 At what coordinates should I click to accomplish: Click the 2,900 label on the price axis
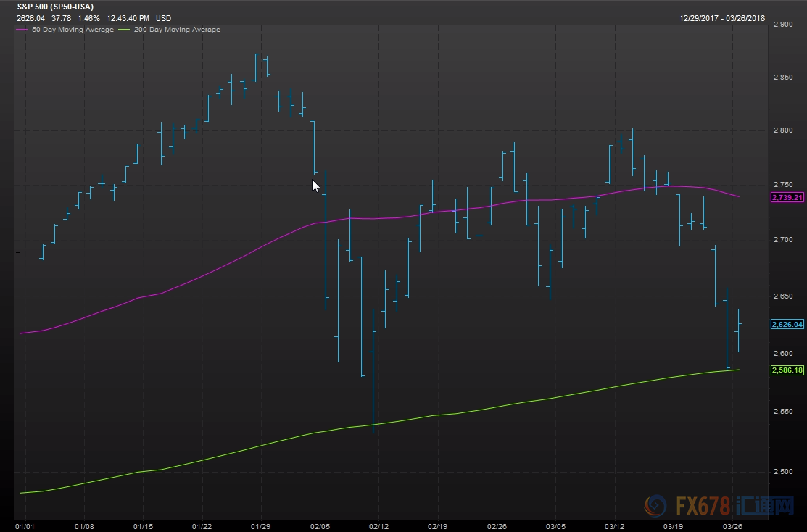(x=783, y=24)
